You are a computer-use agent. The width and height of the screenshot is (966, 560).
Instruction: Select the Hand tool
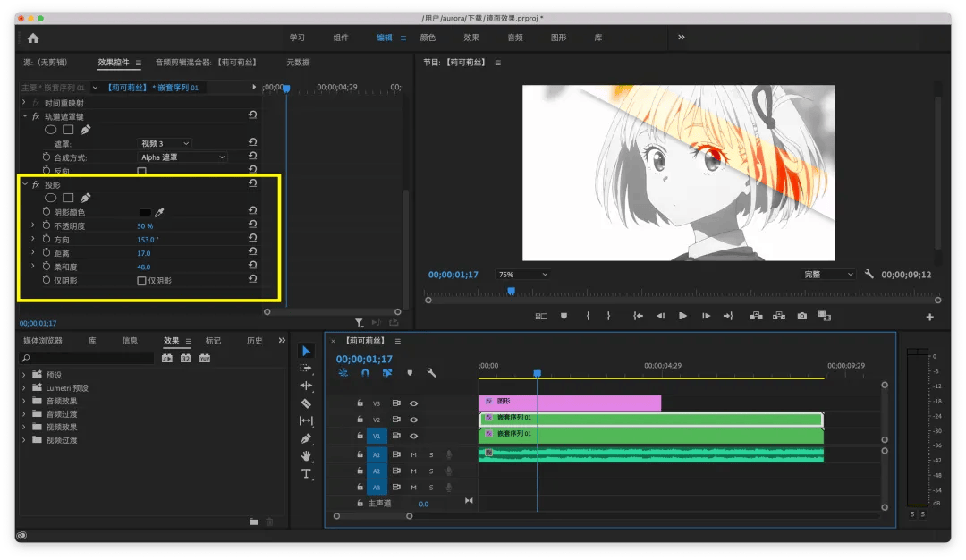tap(306, 456)
